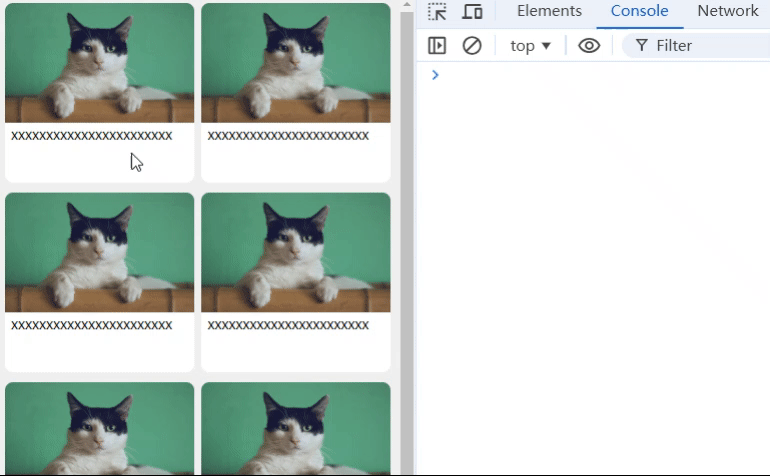This screenshot has width=770, height=476.
Task: Clear the console with the clear icon
Action: pyautogui.click(x=472, y=46)
